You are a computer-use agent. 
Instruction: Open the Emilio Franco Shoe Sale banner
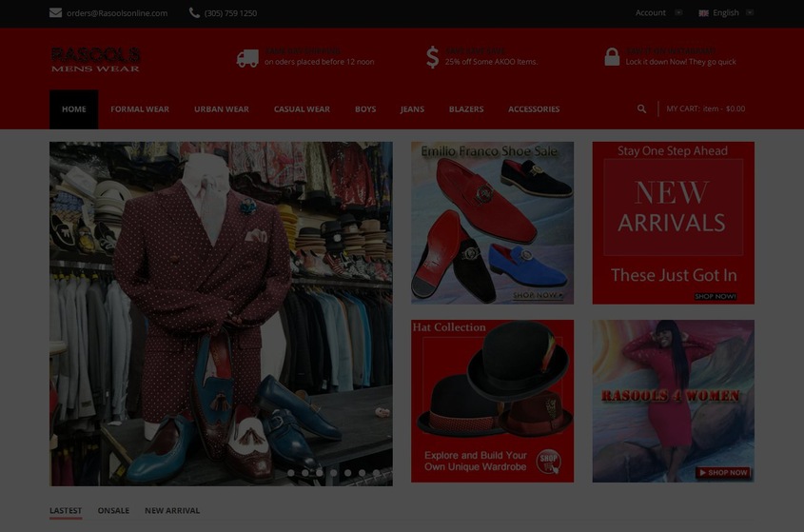coord(492,223)
